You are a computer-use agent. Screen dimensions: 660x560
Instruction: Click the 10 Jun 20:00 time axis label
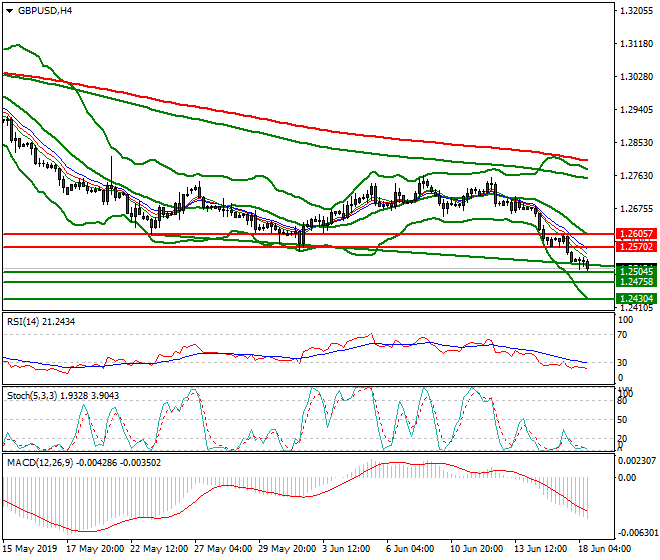[476, 549]
